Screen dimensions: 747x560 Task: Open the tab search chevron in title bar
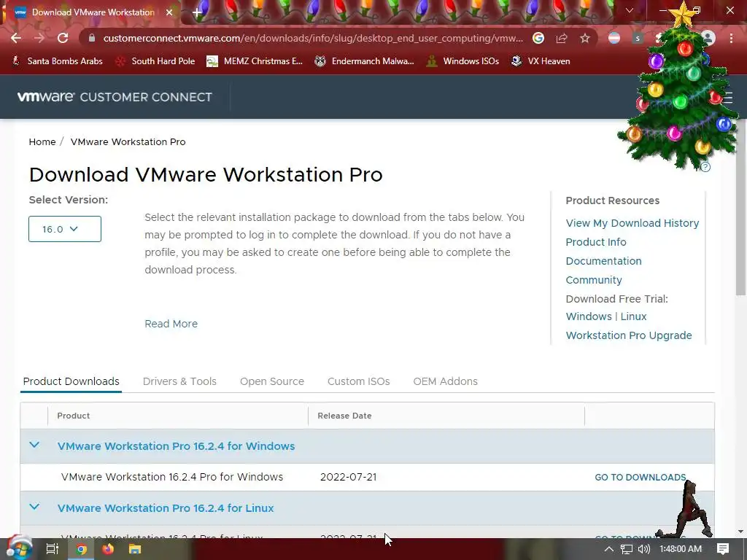coord(630,10)
